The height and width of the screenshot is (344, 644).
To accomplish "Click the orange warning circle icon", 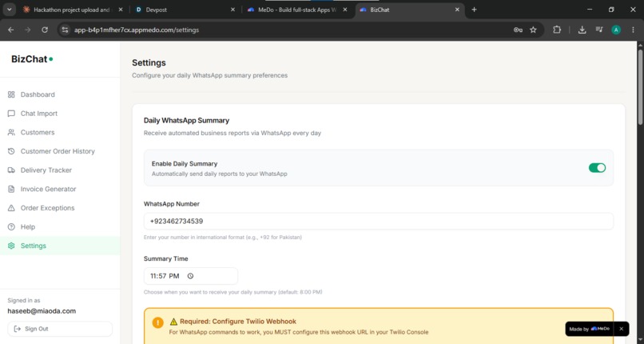I will coord(157,322).
